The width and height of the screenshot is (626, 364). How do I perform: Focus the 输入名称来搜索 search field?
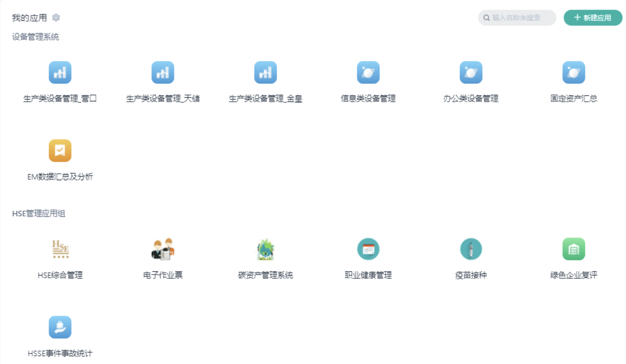coord(517,18)
